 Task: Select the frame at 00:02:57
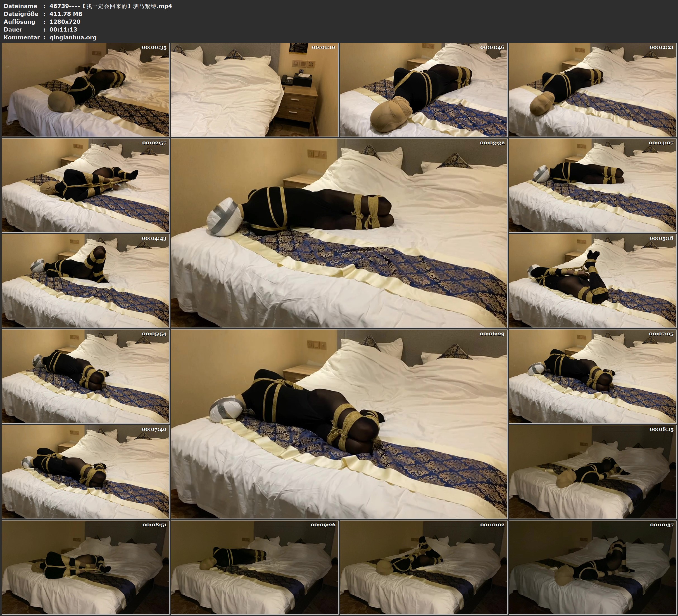pyautogui.click(x=85, y=185)
